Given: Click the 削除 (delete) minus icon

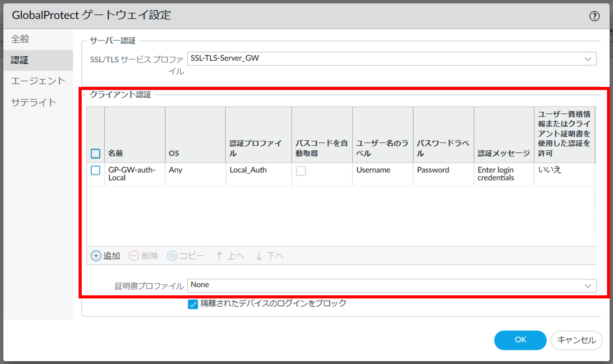Looking at the screenshot, I should click(134, 256).
